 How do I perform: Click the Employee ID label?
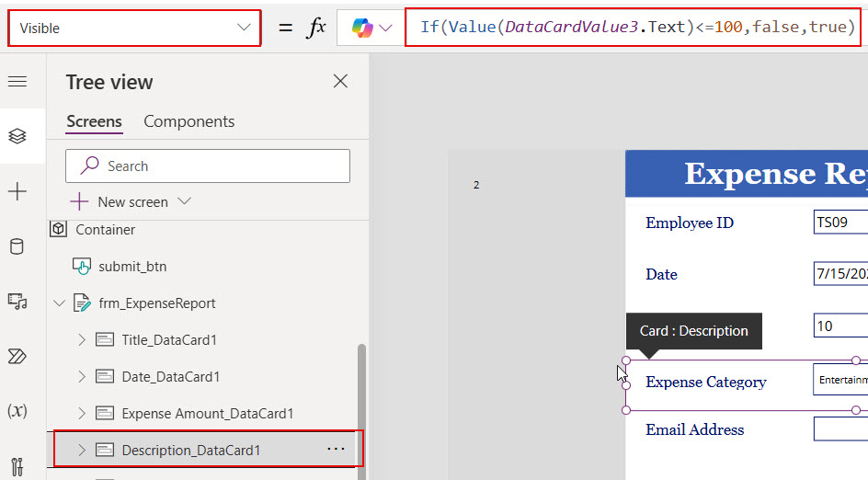[x=690, y=223]
